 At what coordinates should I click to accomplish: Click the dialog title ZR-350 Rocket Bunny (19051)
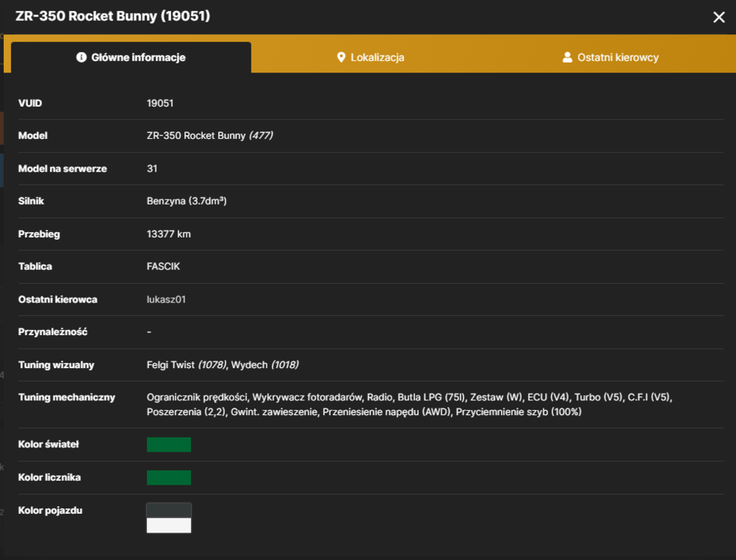(113, 16)
